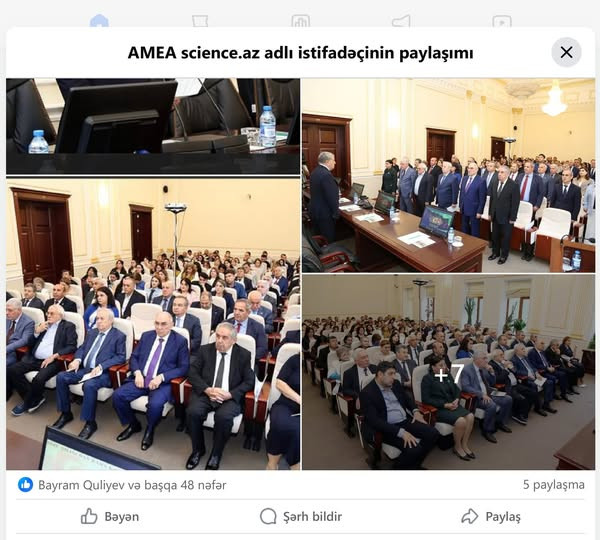Click the post title AMEA science.az header
This screenshot has height=540, width=600.
300,52
